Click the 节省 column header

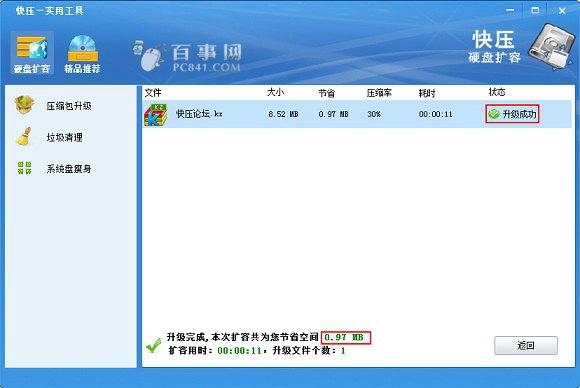(327, 92)
